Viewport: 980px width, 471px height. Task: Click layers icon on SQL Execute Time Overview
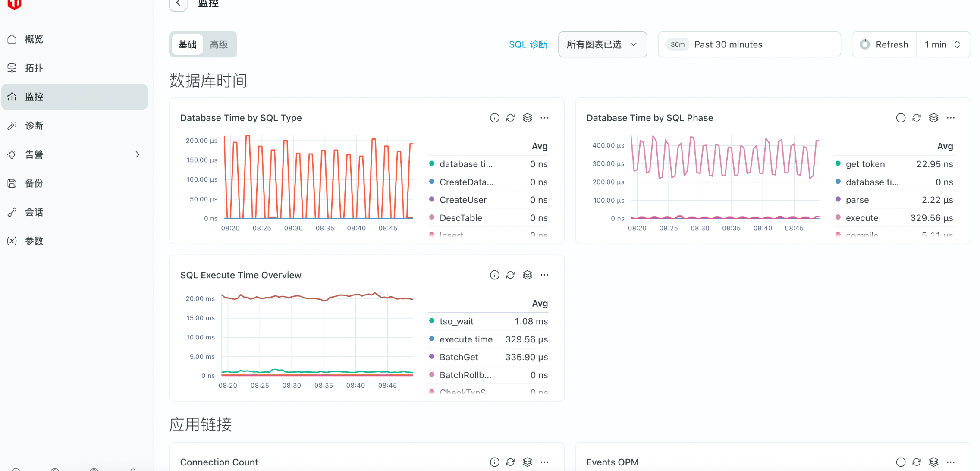527,275
